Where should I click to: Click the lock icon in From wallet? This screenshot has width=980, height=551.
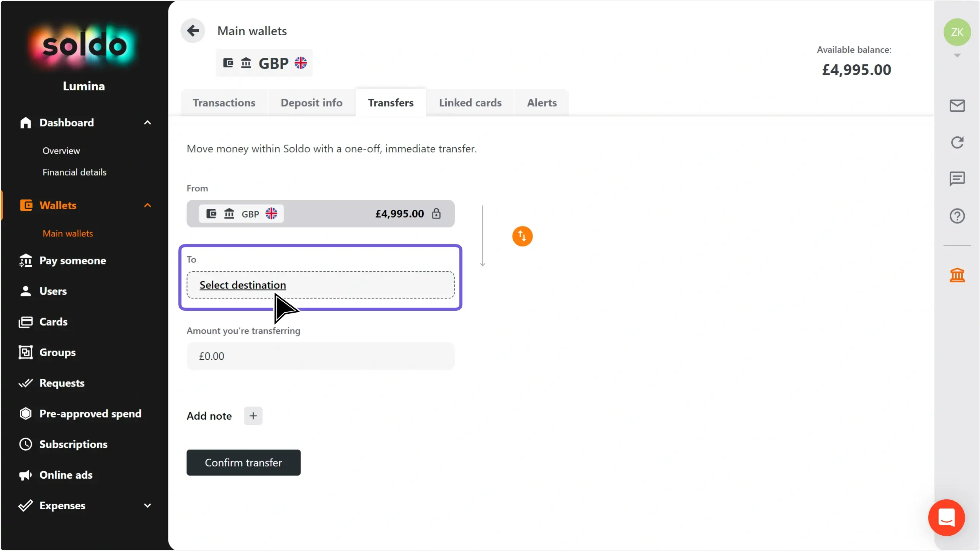[436, 214]
